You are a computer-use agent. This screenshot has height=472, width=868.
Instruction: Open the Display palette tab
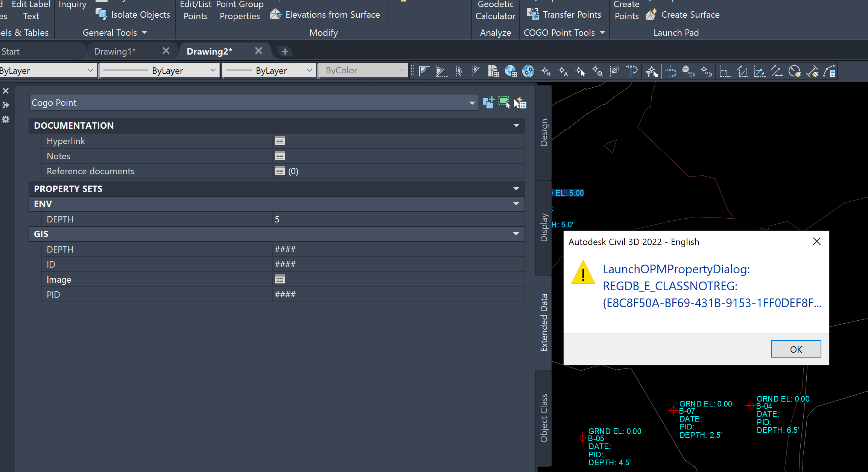point(544,227)
